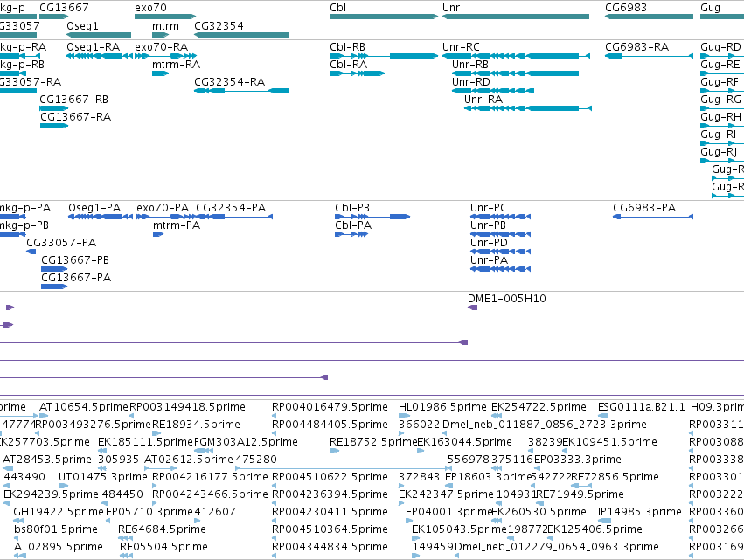Select the Dmel_neb_012279_0654_0963.3prime label

557,547
